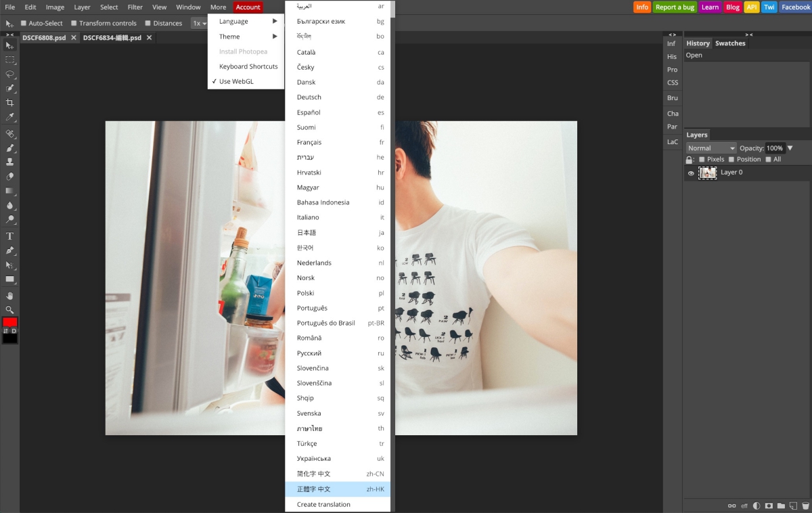Select the Rectangle shape tool

[9, 279]
